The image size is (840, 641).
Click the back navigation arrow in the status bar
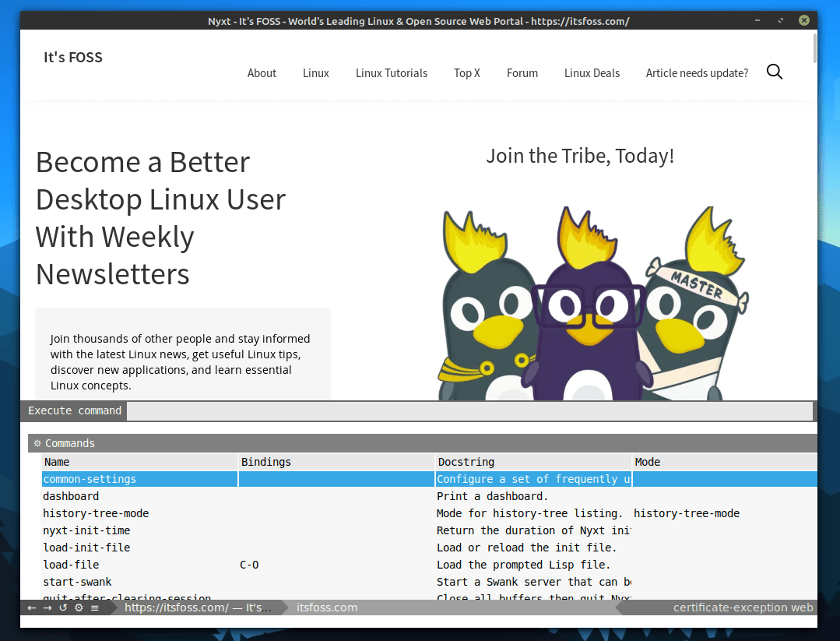(31, 608)
